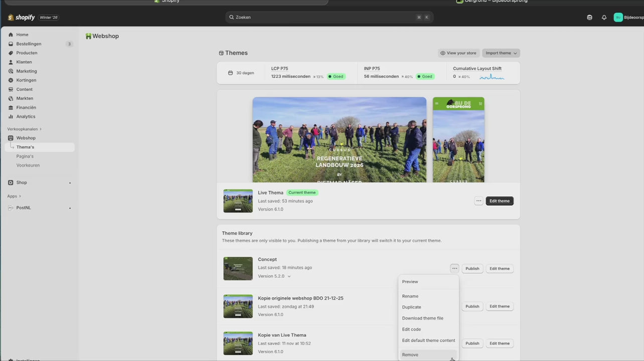Choose Download theme file
The width and height of the screenshot is (644, 361).
pos(428,318)
